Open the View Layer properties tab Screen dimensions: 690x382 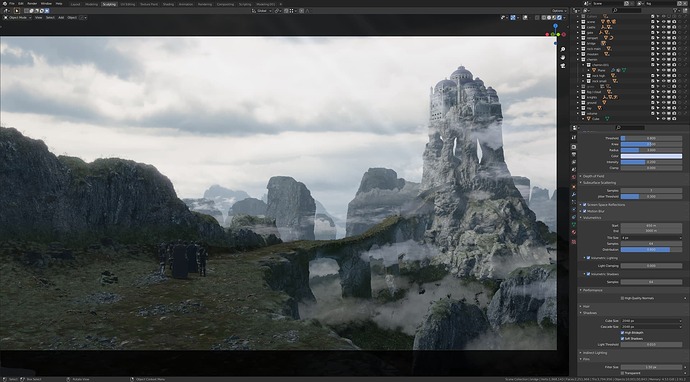(574, 162)
